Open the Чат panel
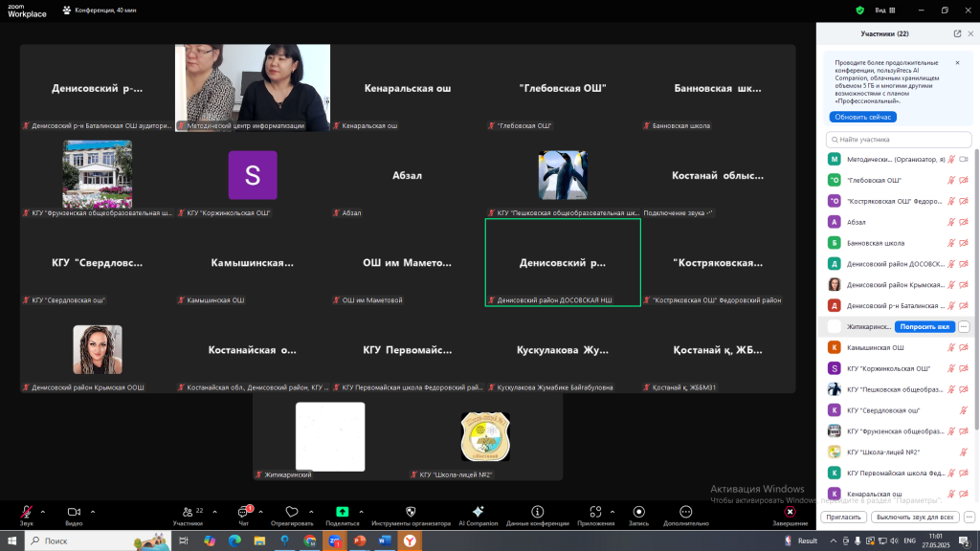 tap(244, 515)
